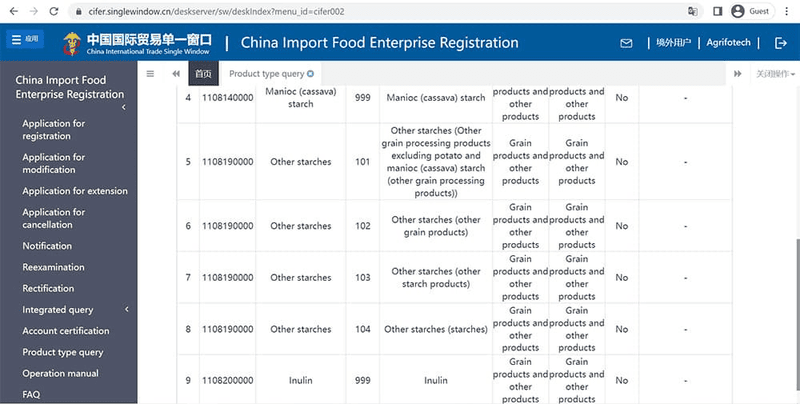Switch to the home tab
This screenshot has height=404, width=800.
(203, 74)
